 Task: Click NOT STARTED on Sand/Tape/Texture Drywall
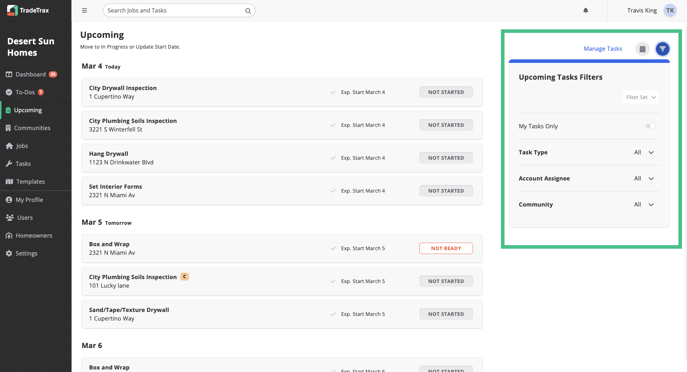point(446,314)
